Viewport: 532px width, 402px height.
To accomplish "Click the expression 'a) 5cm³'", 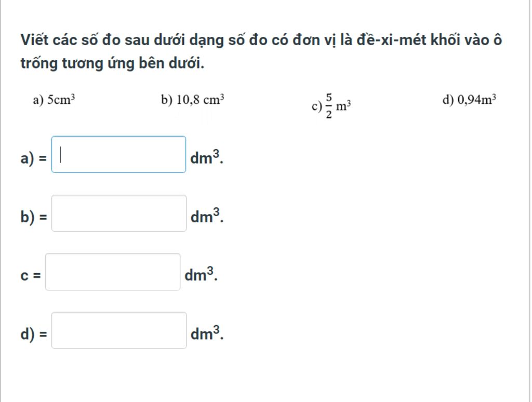I will point(54,100).
